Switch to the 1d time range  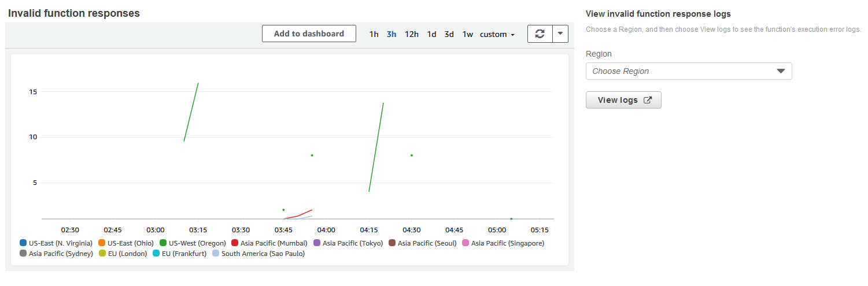coord(431,34)
